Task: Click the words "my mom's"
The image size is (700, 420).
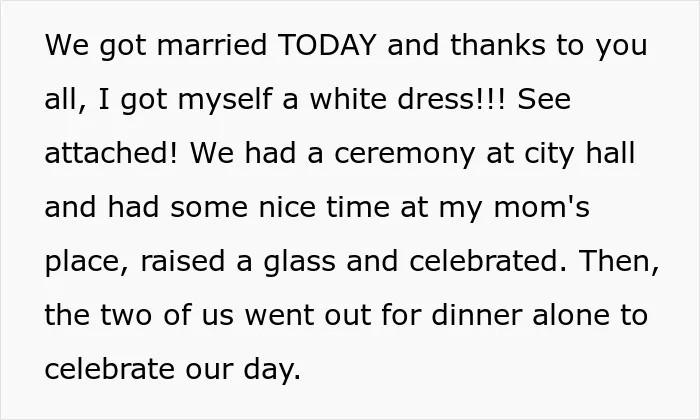Action: click(x=514, y=209)
